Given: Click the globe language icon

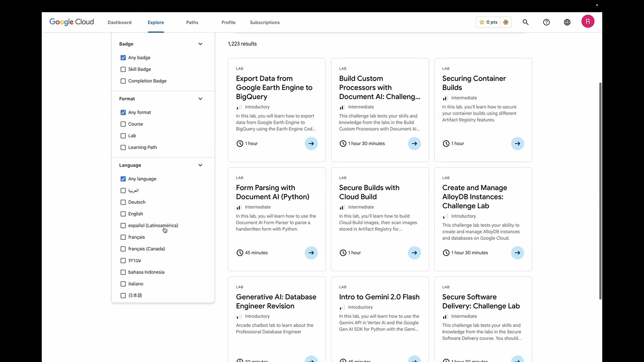Looking at the screenshot, I should click(x=567, y=22).
